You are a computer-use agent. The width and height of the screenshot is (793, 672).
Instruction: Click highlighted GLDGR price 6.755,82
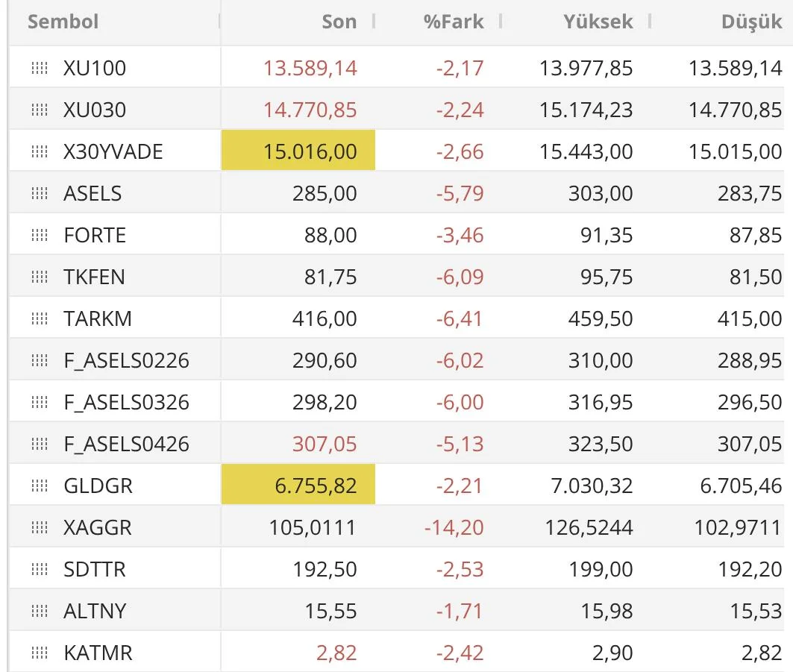[x=316, y=486]
